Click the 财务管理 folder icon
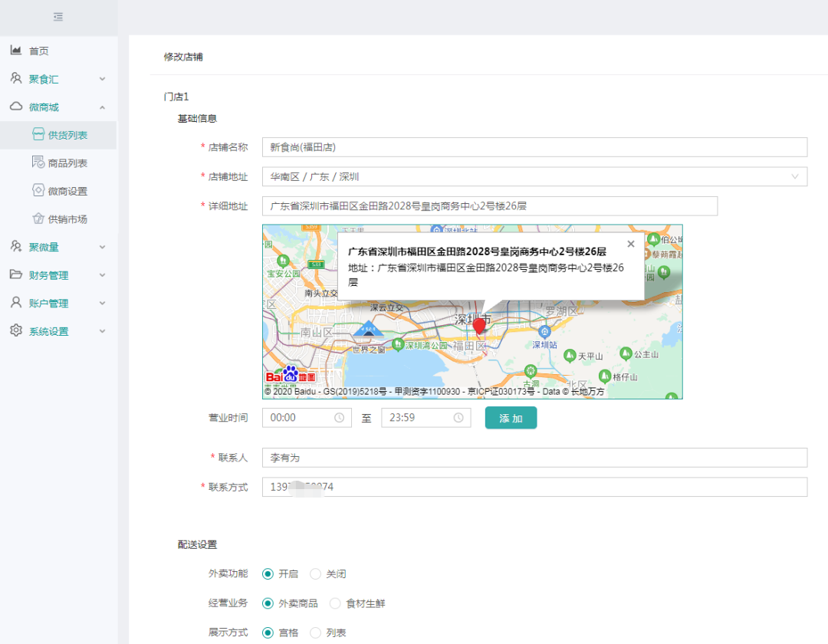This screenshot has height=644, width=828. coord(15,274)
